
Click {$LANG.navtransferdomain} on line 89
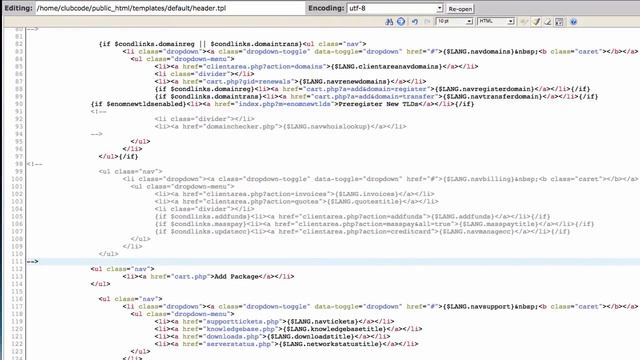coord(493,97)
